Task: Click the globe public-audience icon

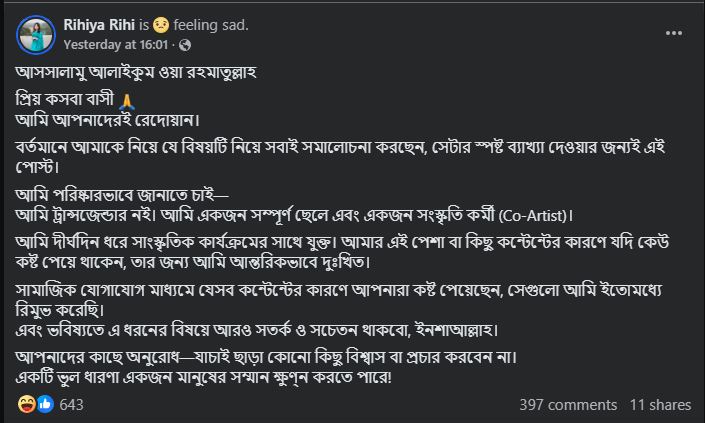Action: coord(185,45)
